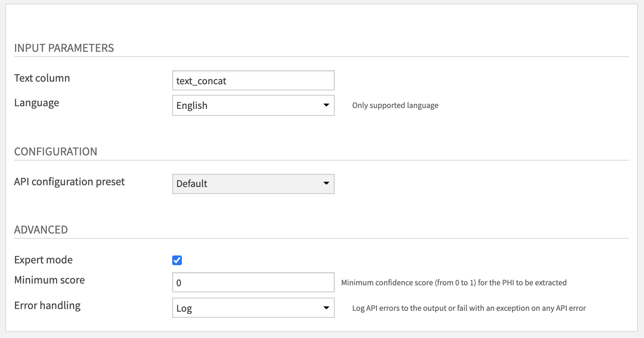
Task: Click the Minimum score input field
Action: pos(253,282)
